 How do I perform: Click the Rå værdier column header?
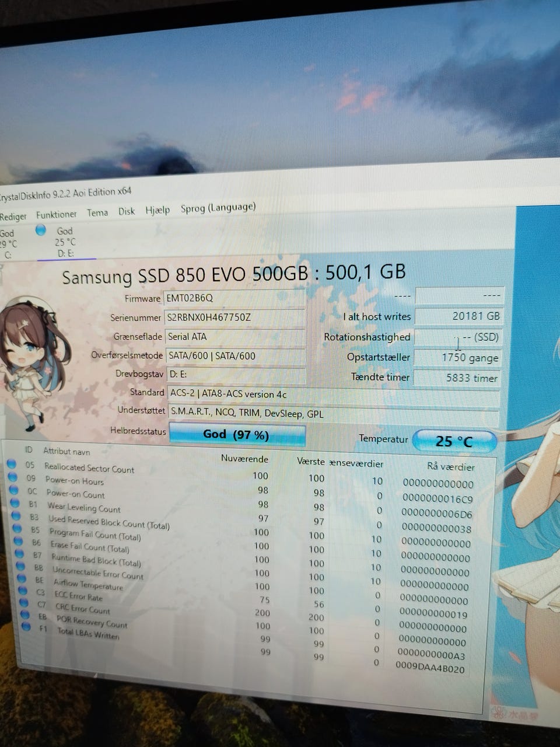click(x=450, y=466)
